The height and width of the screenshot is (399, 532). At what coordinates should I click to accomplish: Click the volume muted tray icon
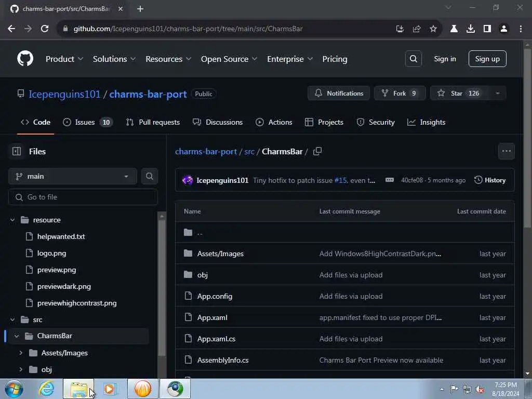(480, 390)
